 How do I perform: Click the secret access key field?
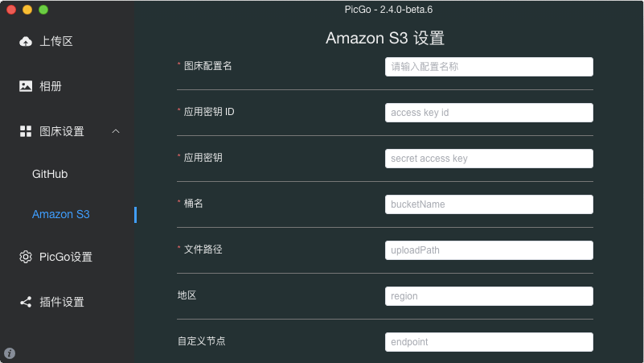[489, 159]
